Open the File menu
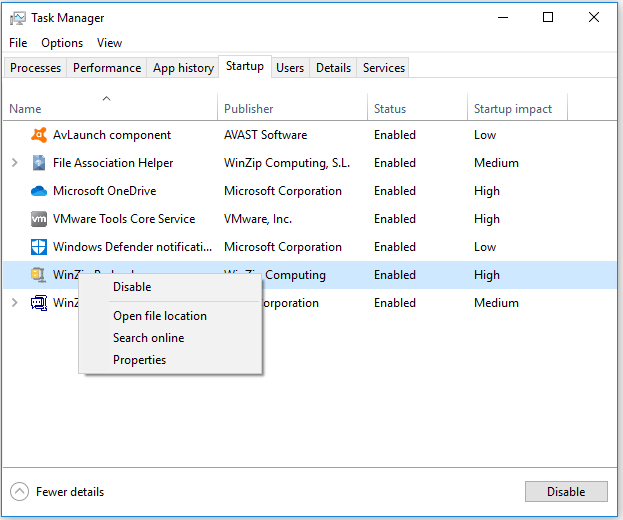Screen dimensions: 623x520 point(18,43)
